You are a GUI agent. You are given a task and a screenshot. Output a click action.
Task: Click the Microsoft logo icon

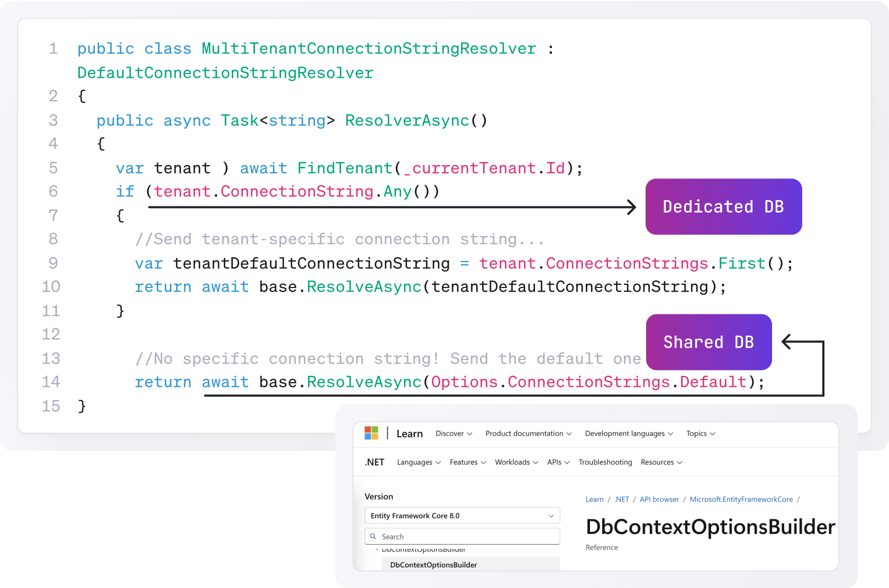(x=371, y=433)
